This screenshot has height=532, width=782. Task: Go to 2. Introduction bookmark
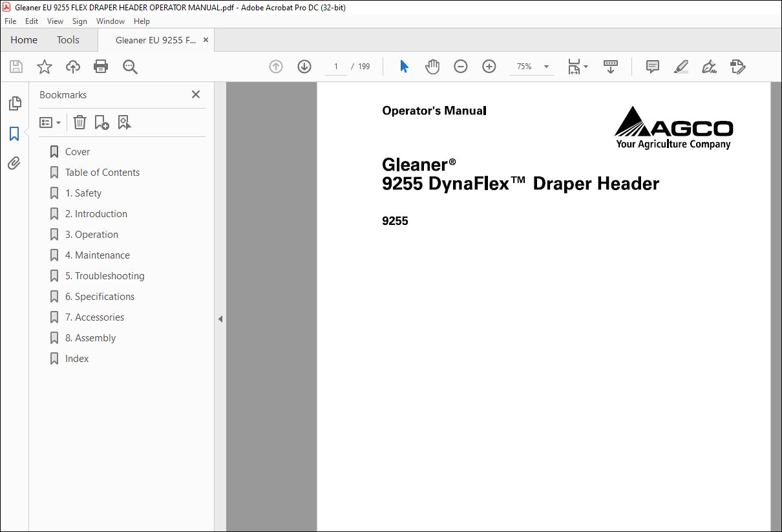[96, 213]
